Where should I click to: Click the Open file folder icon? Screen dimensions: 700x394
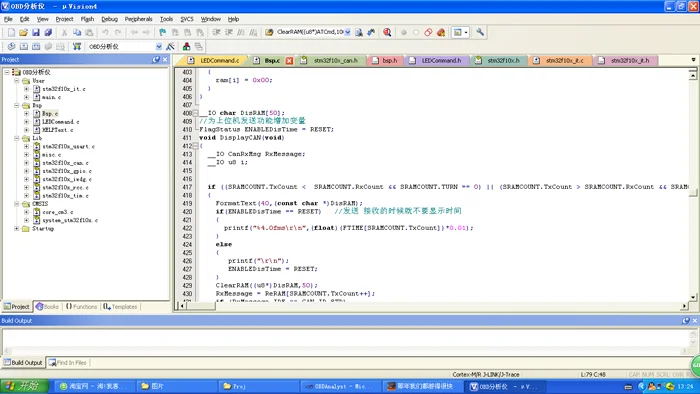pyautogui.click(x=23, y=33)
